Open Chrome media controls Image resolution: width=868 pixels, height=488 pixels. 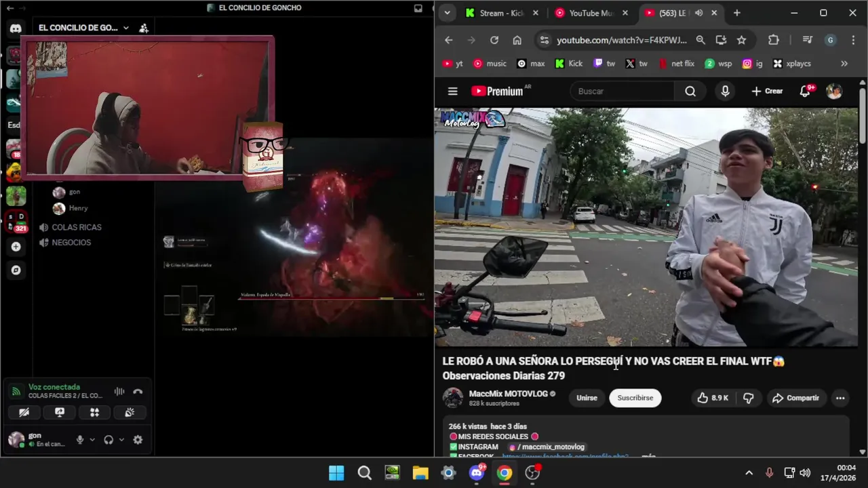click(807, 40)
